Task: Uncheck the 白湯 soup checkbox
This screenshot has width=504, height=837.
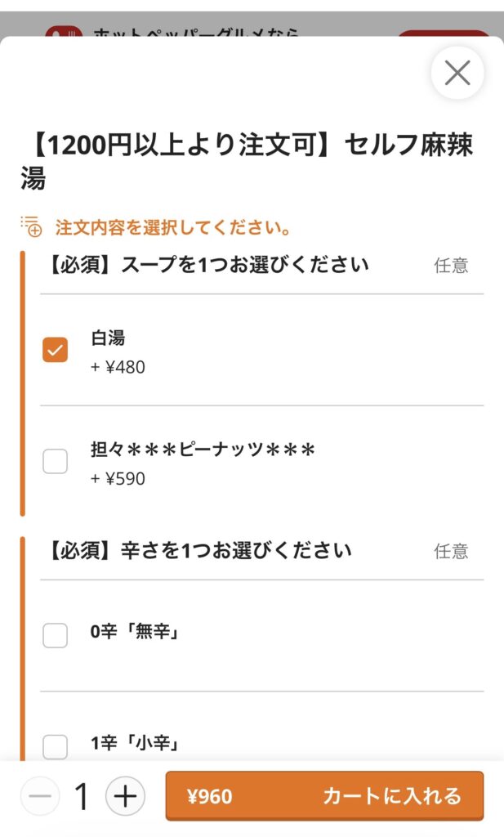Action: 55,350
